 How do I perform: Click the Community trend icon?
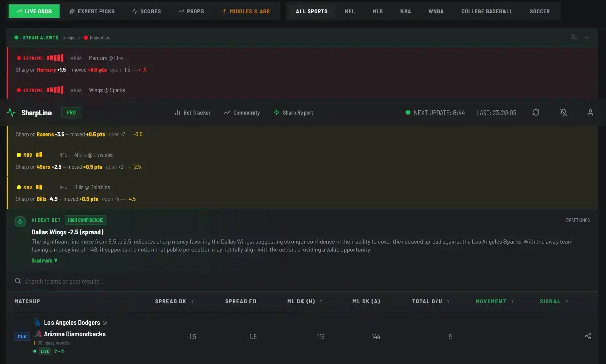click(227, 113)
